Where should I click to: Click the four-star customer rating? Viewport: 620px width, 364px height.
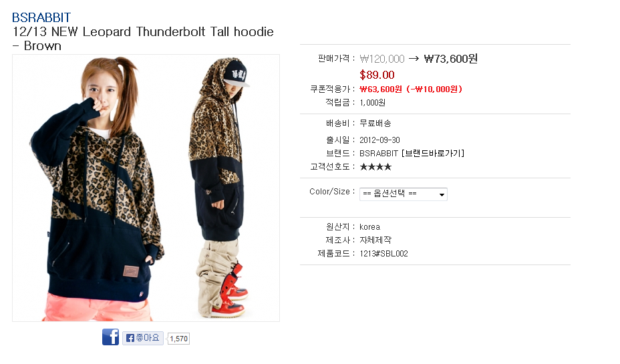375,167
